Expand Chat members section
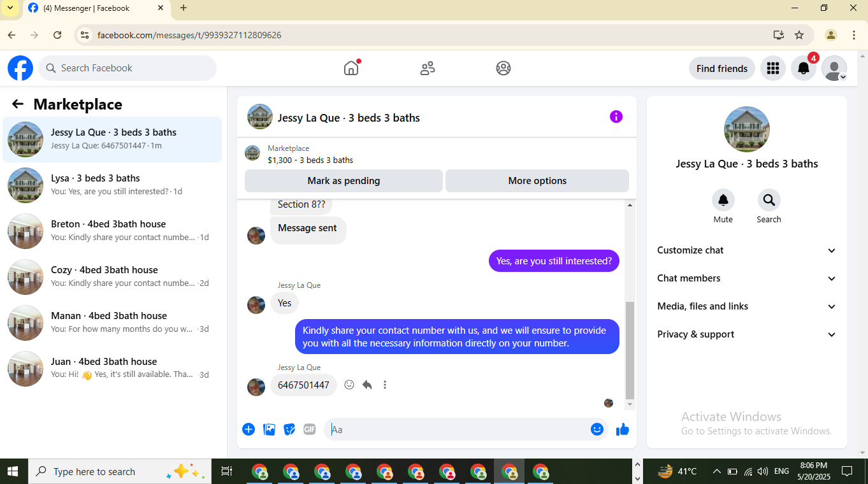Screen dimensions: 868x484 coord(747,278)
